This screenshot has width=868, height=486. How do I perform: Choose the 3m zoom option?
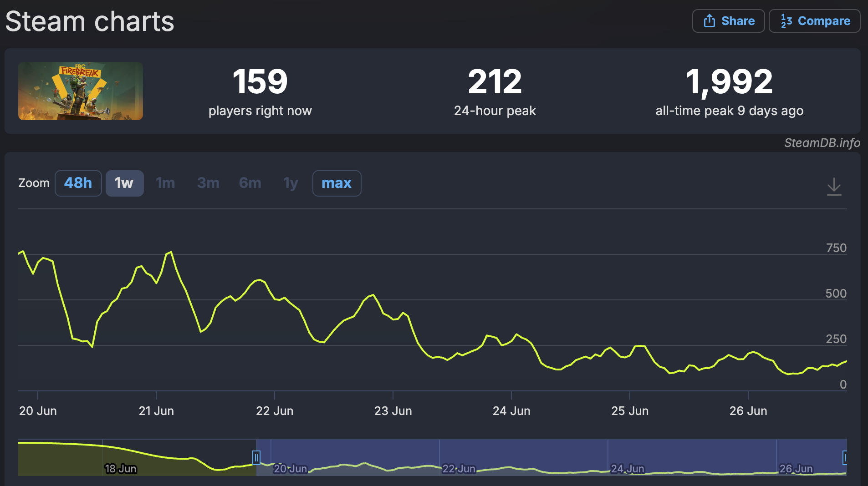[208, 183]
